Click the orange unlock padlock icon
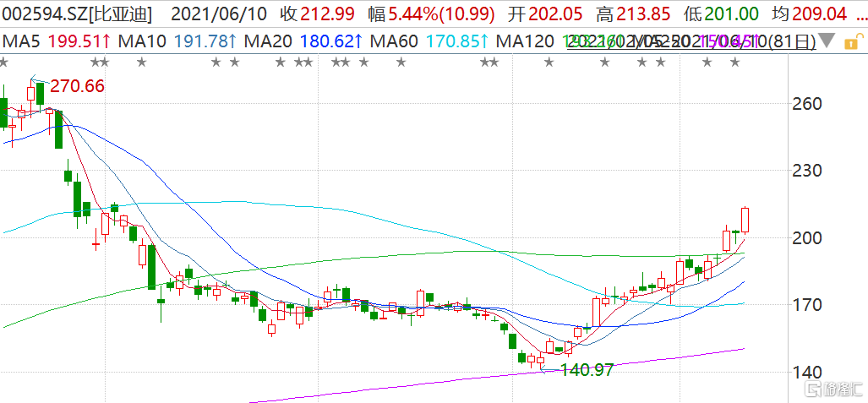This screenshot has width=868, height=403. 856,41
